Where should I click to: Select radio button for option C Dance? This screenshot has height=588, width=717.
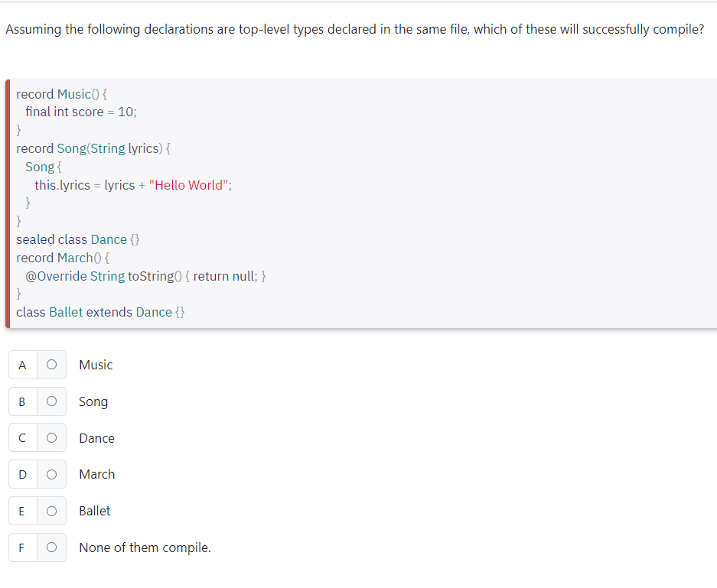point(51,437)
